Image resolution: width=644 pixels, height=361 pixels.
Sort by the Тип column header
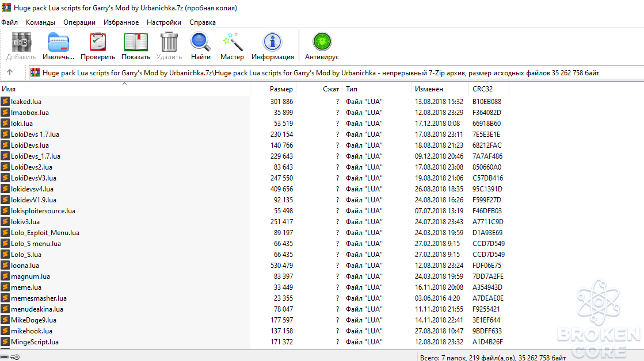pos(376,89)
